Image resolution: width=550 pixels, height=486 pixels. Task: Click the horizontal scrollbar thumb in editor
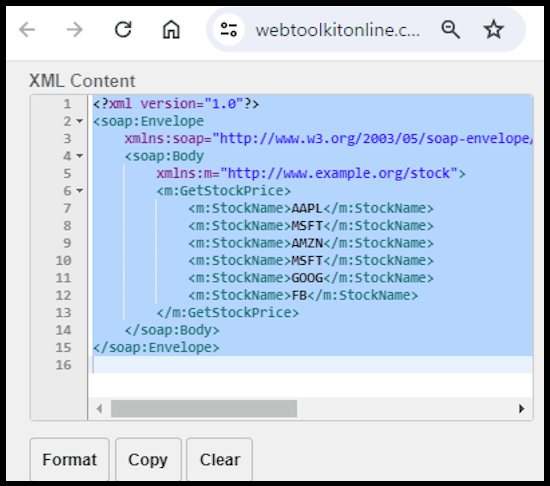tap(204, 409)
